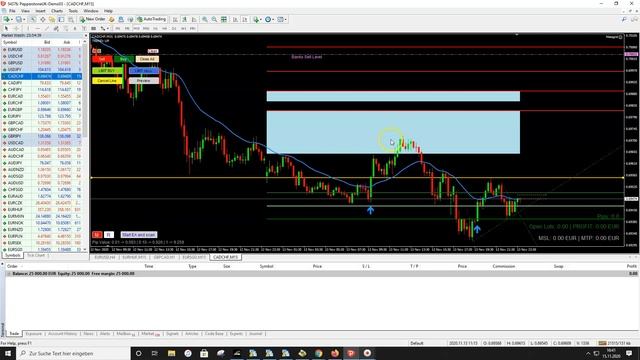Toggle the Navigator star-folder icon
Screen dimensions: 640x360
[52, 19]
